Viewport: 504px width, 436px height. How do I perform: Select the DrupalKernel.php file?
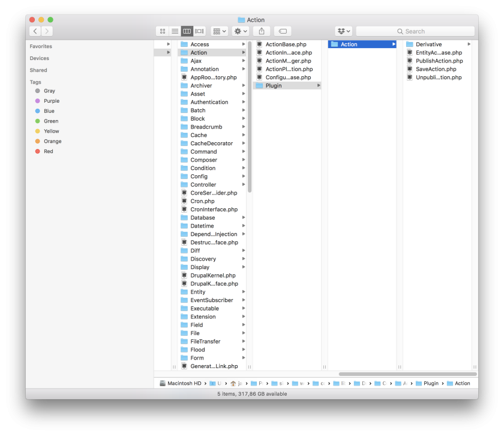212,276
